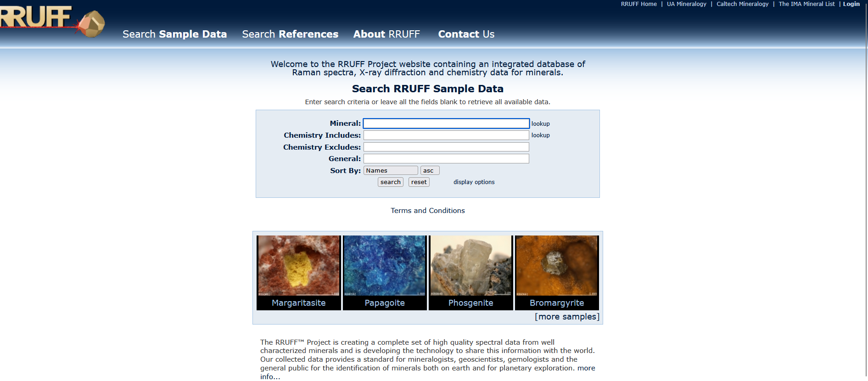Image resolution: width=868 pixels, height=381 pixels.
Task: Expand display options
Action: pyautogui.click(x=474, y=182)
